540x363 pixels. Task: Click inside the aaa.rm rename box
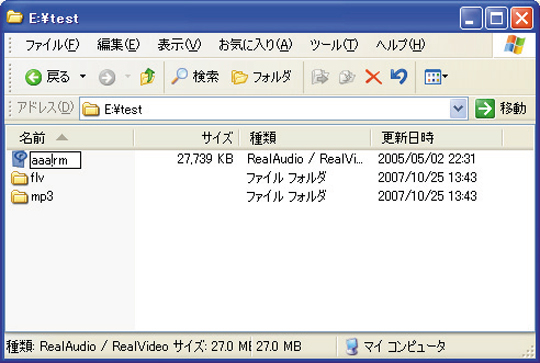[x=55, y=160]
